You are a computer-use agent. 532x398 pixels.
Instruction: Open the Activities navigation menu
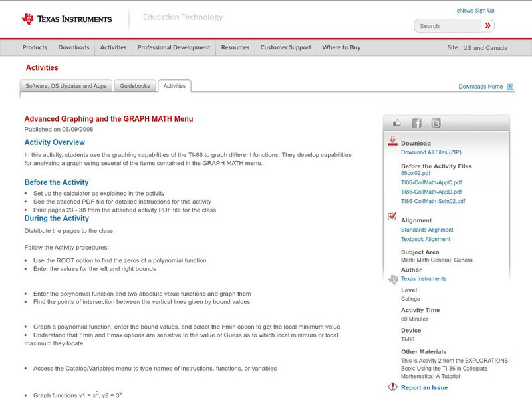pos(113,47)
